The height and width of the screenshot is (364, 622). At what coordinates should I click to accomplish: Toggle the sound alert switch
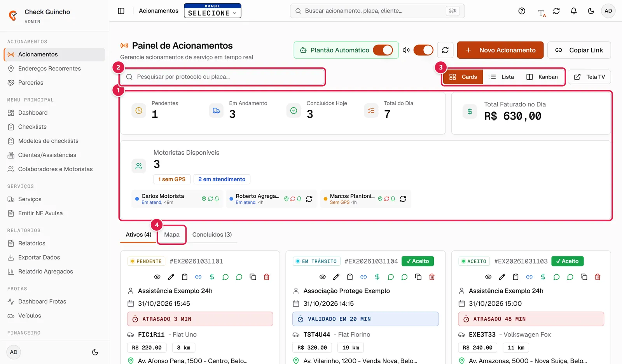(423, 50)
